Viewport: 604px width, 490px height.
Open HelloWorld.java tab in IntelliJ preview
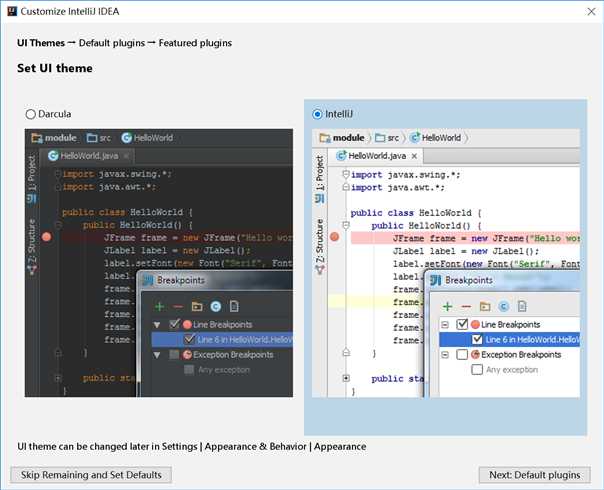(x=376, y=156)
